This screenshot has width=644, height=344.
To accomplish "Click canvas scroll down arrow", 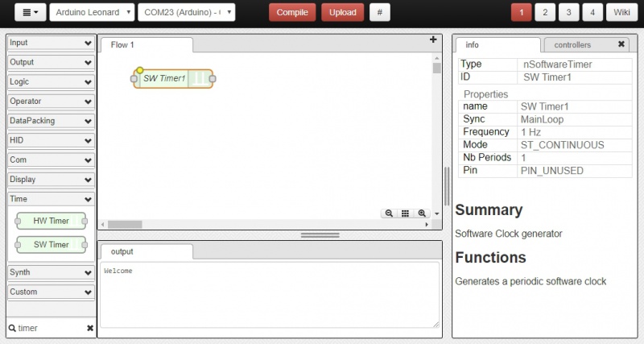I will tap(436, 213).
